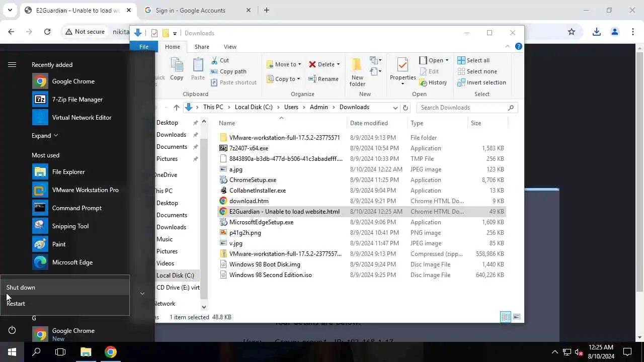Screen dimensions: 644x362
Task: Click the History button in Open group
Action: click(433, 82)
